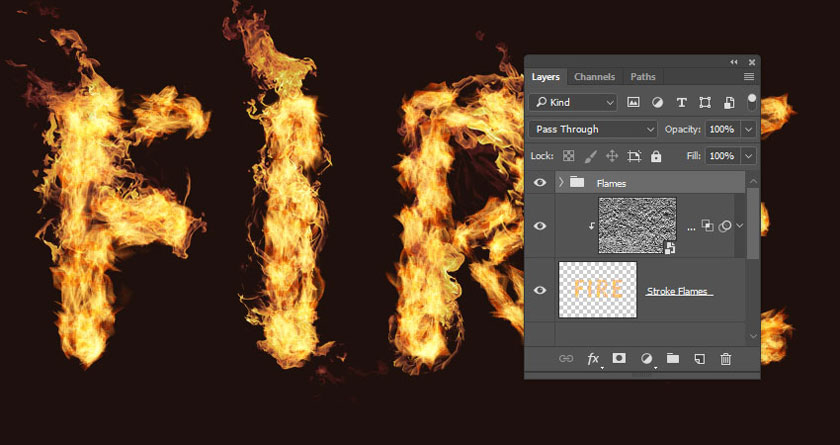Filter for shape layers
This screenshot has height=445, width=840.
point(705,102)
